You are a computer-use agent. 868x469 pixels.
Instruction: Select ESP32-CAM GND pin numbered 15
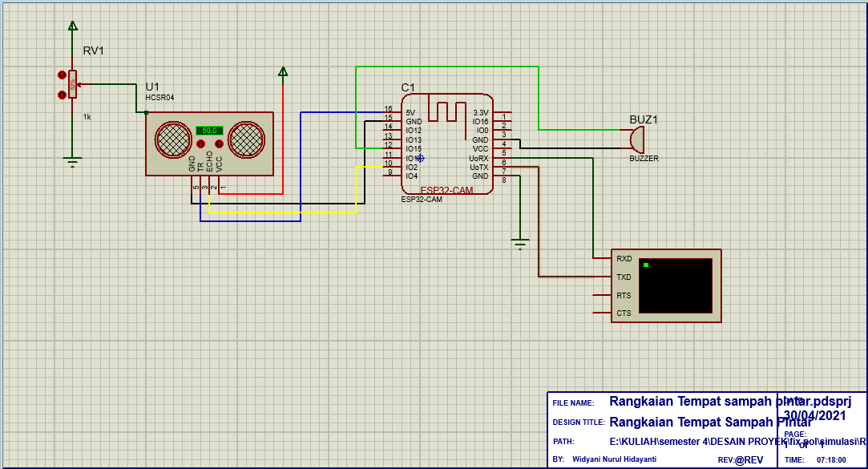click(414, 121)
